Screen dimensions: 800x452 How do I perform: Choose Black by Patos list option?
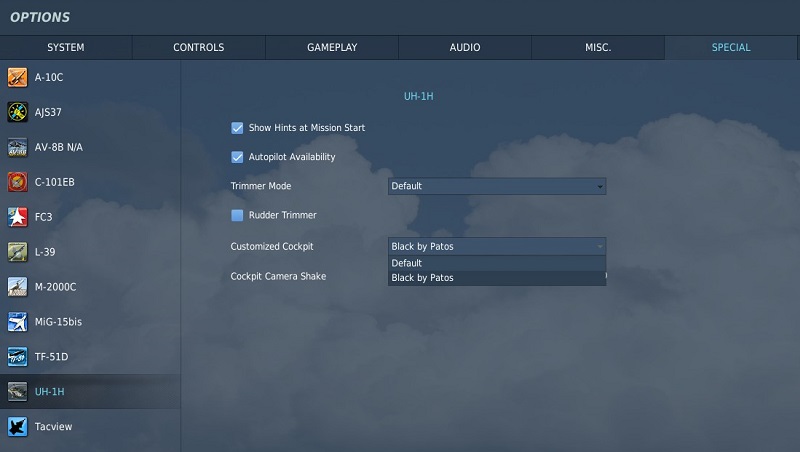(497, 278)
